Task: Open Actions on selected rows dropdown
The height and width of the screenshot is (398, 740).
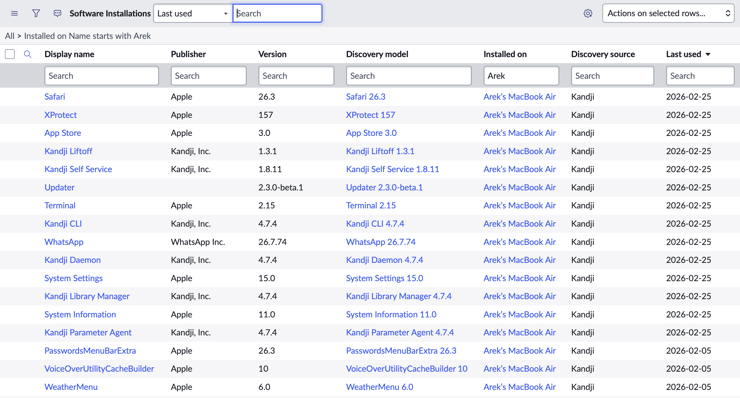Action: 668,14
